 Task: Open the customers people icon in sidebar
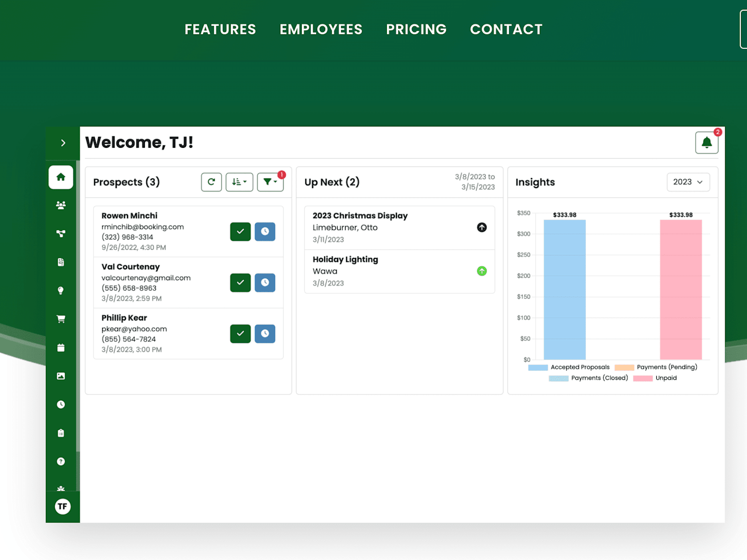(61, 205)
